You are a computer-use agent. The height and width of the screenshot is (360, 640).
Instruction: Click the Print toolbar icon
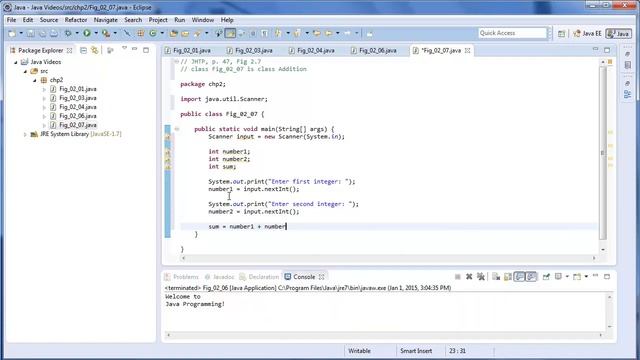(53, 33)
